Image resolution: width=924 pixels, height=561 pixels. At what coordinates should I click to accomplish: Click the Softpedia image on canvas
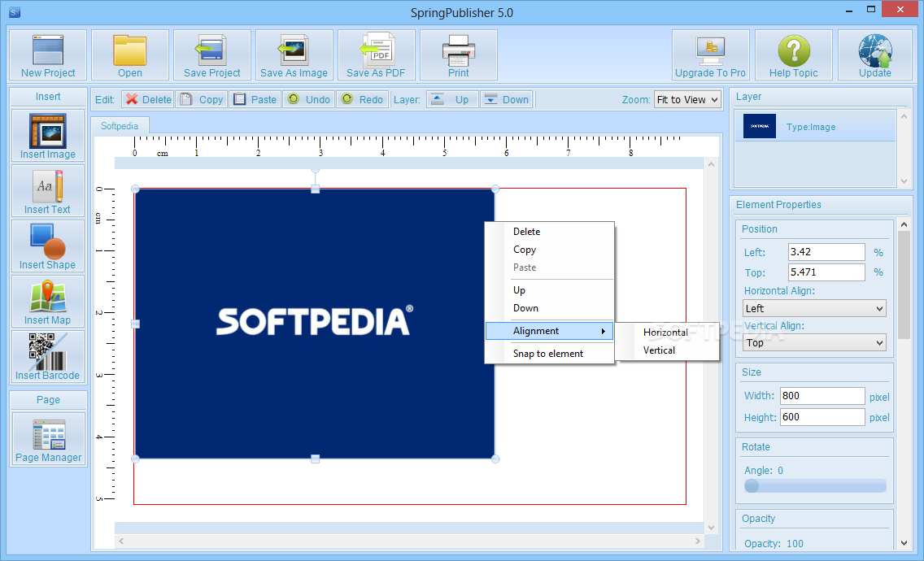[315, 324]
